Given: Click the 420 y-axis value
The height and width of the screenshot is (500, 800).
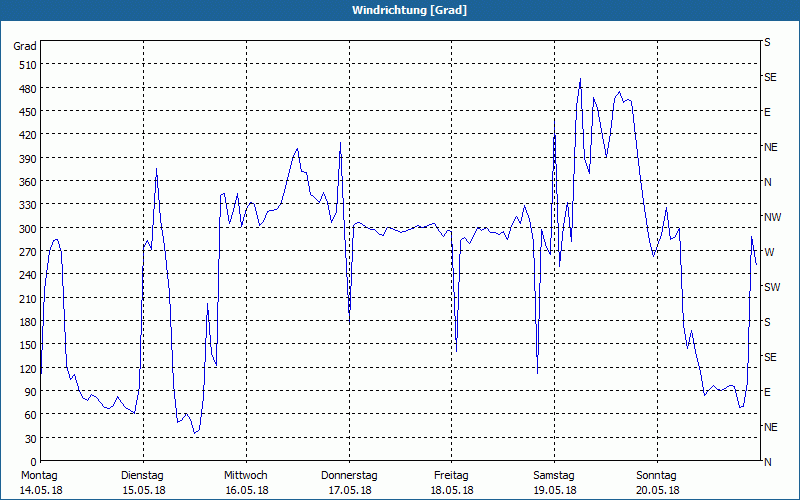Looking at the screenshot, I should coord(29,135).
